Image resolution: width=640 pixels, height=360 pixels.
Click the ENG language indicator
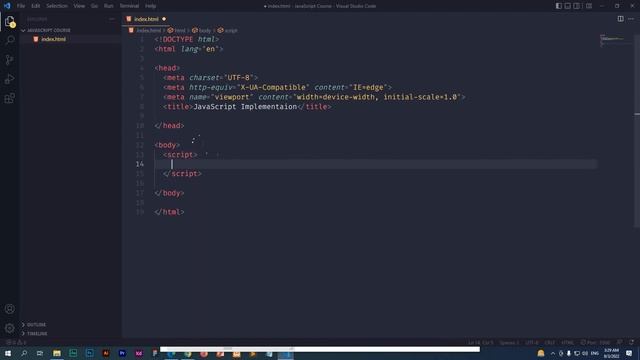(595, 353)
